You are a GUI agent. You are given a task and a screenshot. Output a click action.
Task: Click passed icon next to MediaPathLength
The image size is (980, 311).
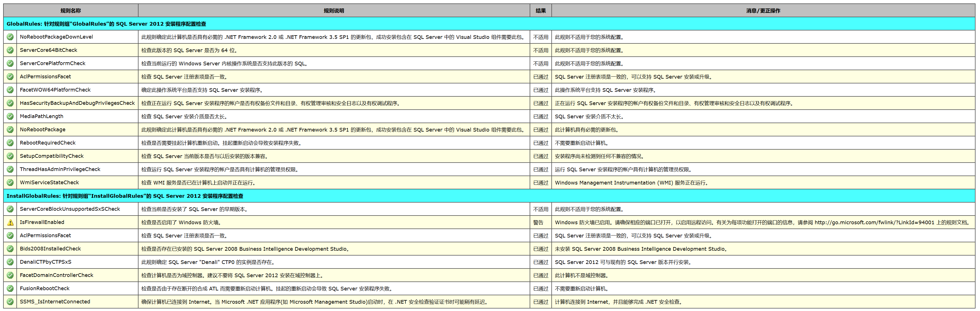pos(10,116)
